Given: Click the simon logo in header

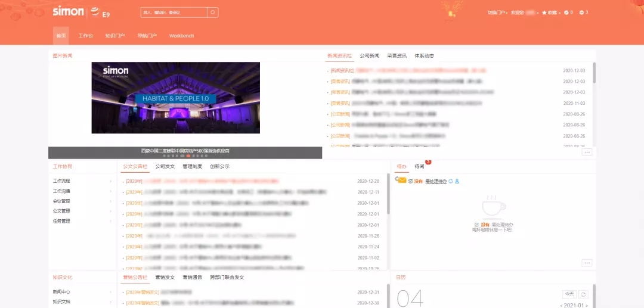Looking at the screenshot, I should coord(68,11).
